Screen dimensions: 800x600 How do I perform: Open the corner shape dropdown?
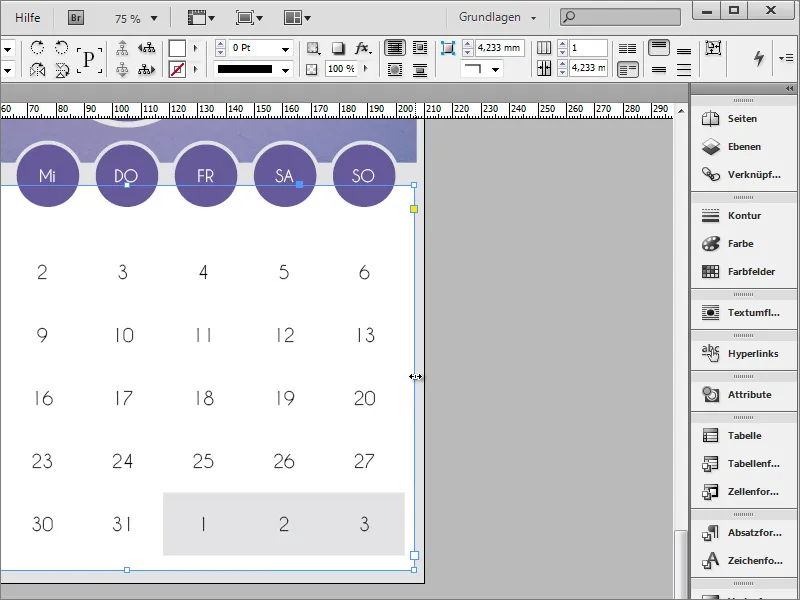(495, 69)
